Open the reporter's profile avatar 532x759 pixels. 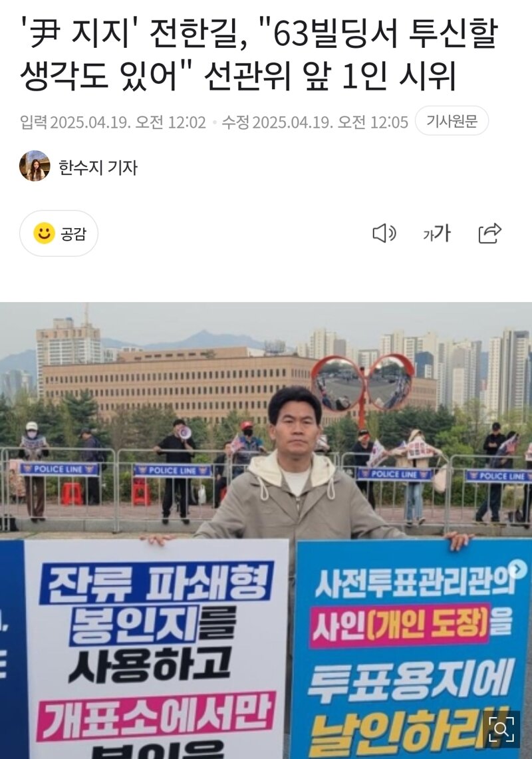point(35,166)
